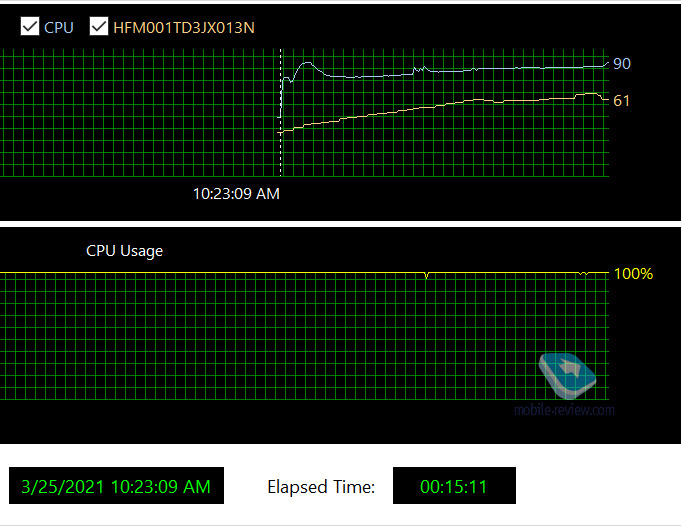The image size is (681, 526).
Task: Click the 00:15:11 elapsed time display
Action: click(x=454, y=486)
